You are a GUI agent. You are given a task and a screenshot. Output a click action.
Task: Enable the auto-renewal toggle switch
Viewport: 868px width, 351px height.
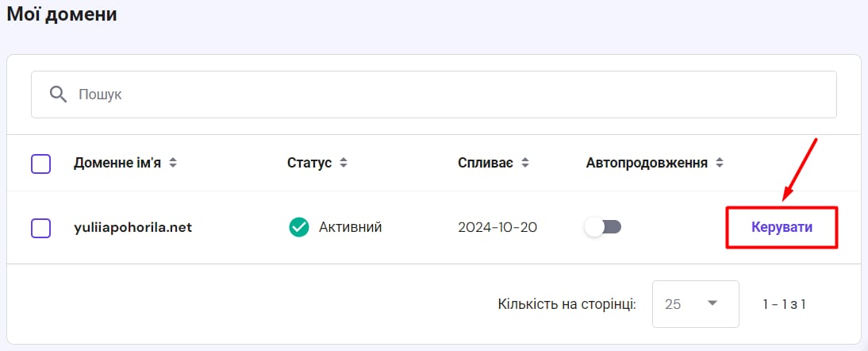603,227
